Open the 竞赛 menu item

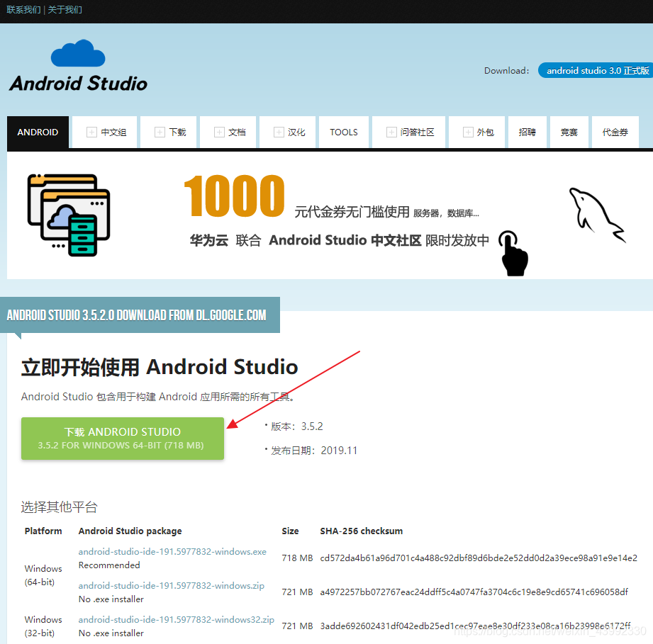tap(569, 132)
